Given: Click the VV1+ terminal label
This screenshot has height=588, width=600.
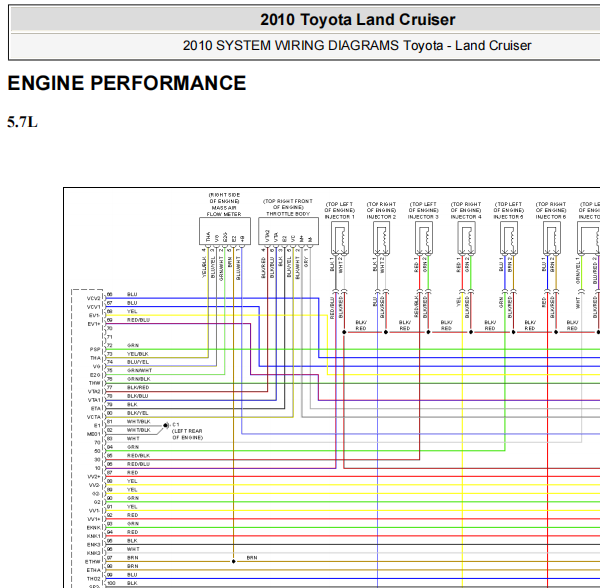Looking at the screenshot, I should [94, 519].
